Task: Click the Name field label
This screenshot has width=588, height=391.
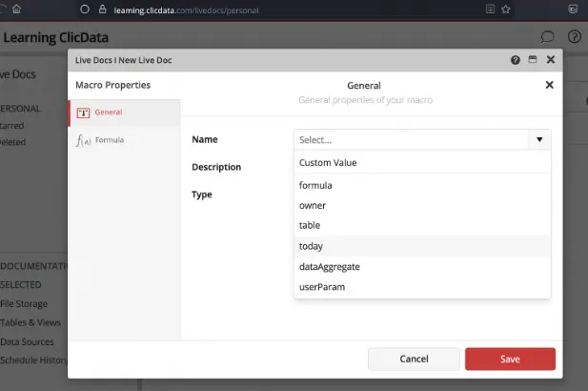Action: (x=205, y=139)
